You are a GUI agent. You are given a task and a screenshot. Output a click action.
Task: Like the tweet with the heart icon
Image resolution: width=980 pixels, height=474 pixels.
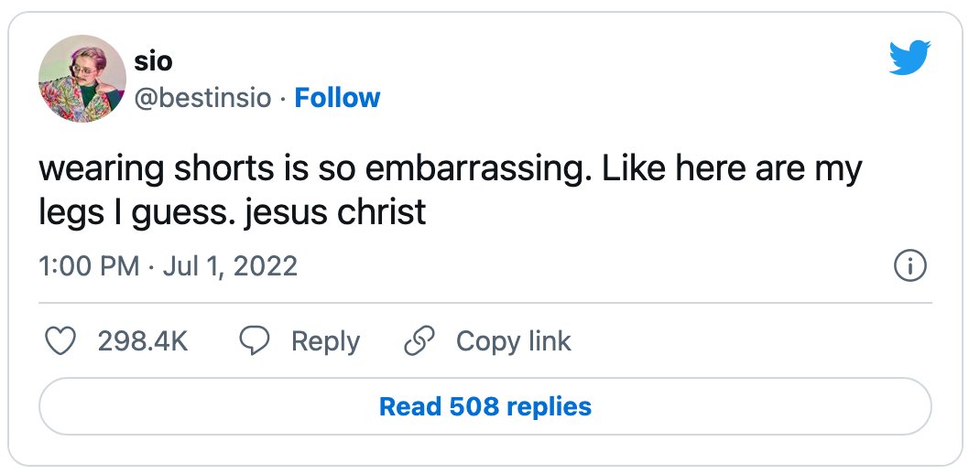(61, 341)
